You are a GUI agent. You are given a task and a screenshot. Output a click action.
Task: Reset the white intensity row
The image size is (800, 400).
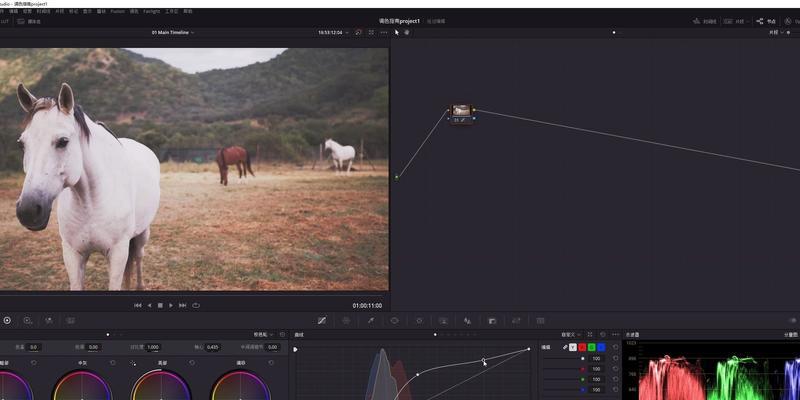click(x=616, y=358)
